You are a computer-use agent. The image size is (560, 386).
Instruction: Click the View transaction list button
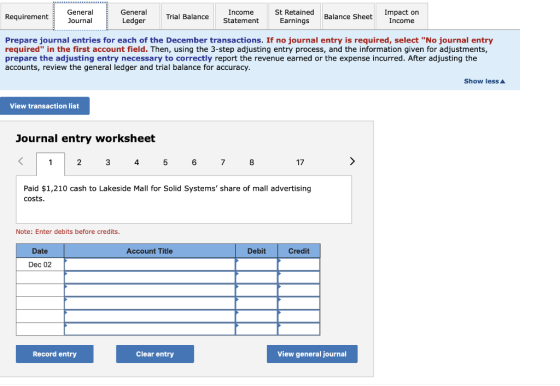point(45,106)
